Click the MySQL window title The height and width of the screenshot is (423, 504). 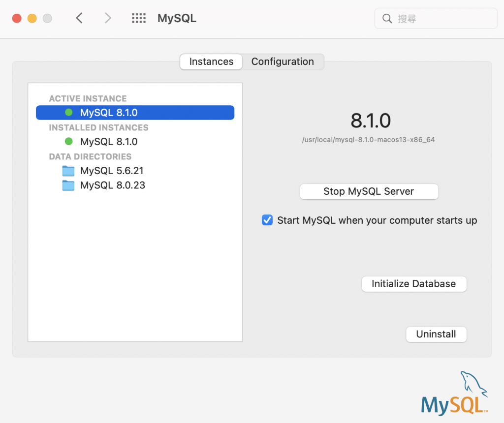coord(177,18)
